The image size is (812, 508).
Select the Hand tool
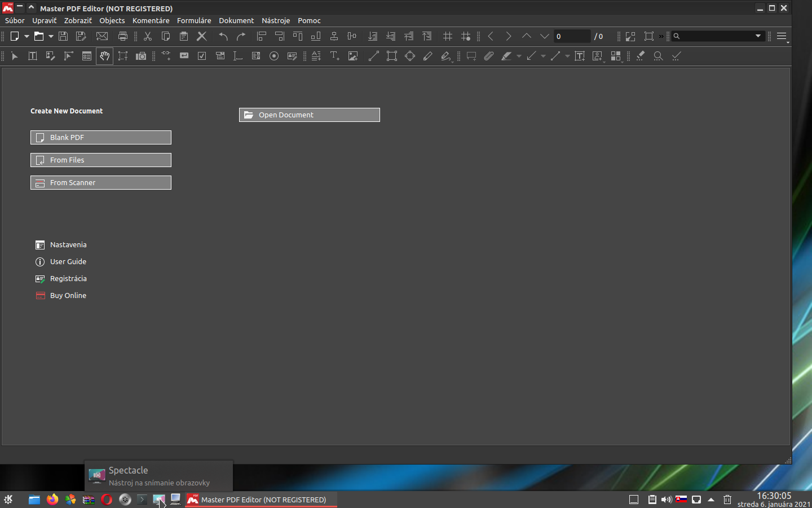(104, 56)
